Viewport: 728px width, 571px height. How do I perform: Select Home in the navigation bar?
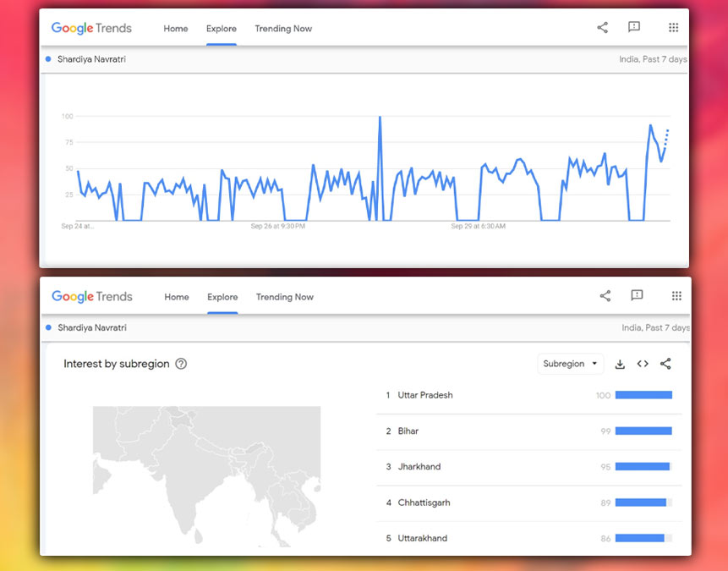pyautogui.click(x=175, y=28)
